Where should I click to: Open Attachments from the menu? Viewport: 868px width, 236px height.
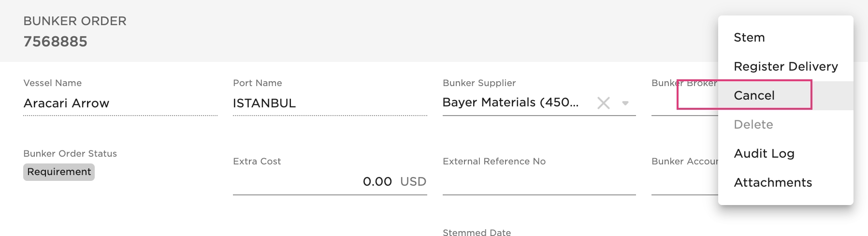[772, 183]
